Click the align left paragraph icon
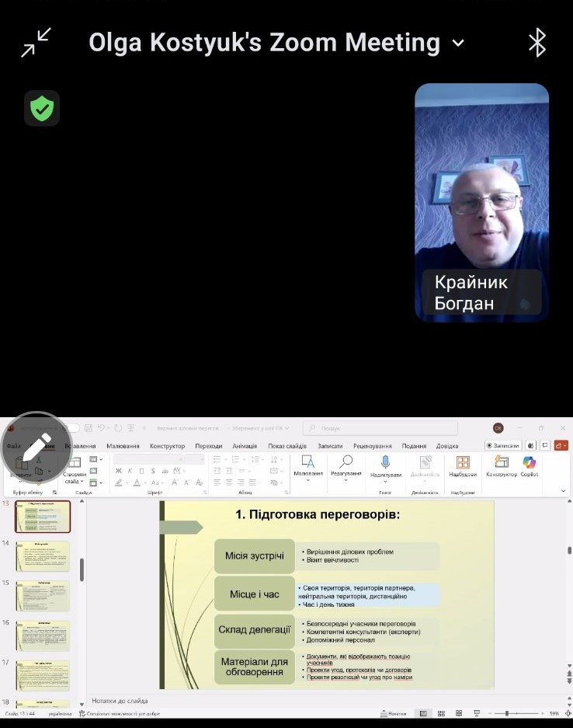Screen dimensions: 573x728 217,482
